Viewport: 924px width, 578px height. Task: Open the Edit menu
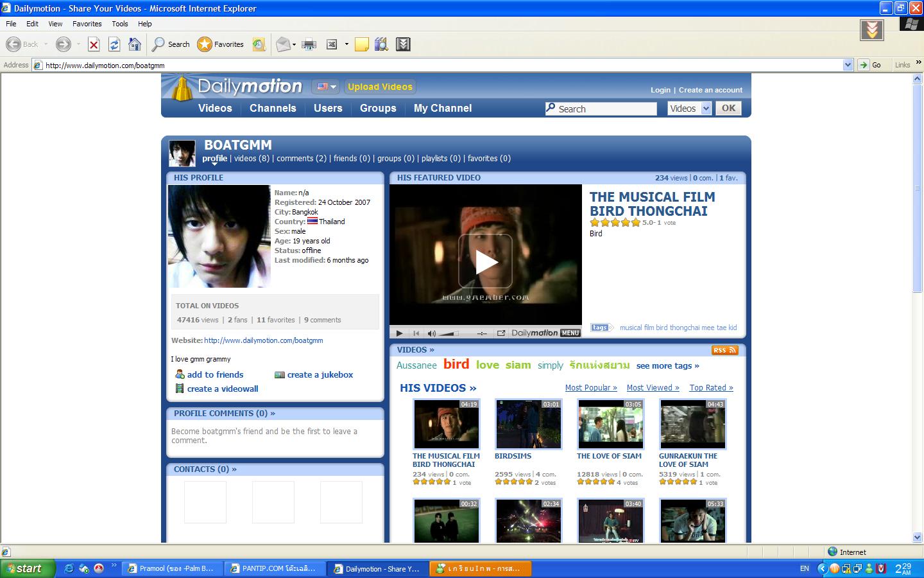coord(32,24)
